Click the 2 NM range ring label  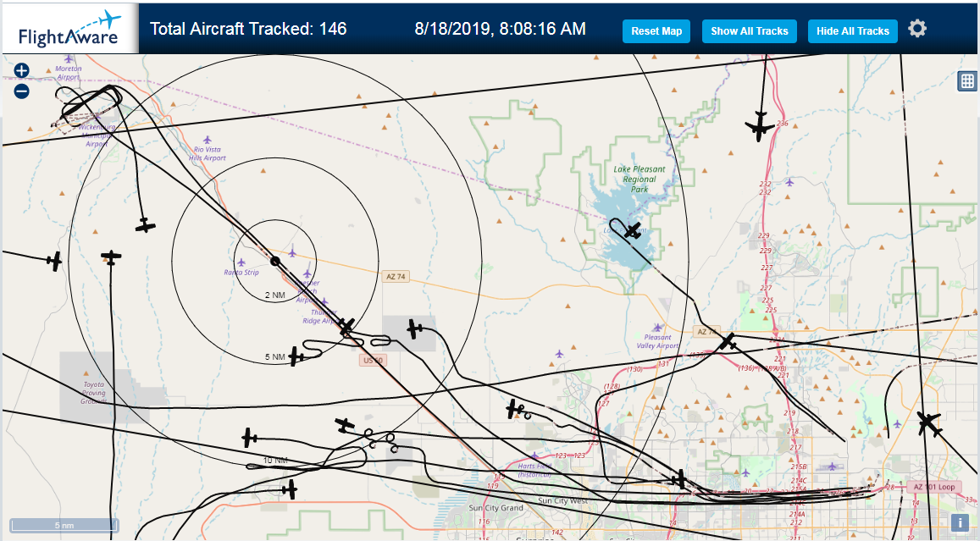click(x=275, y=295)
